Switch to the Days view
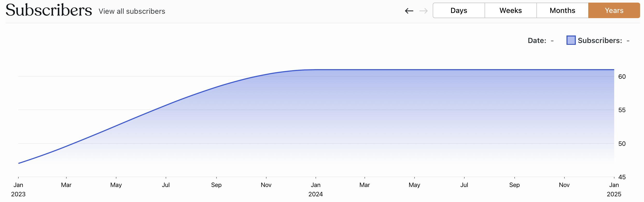The width and height of the screenshot is (644, 202). pos(459,10)
